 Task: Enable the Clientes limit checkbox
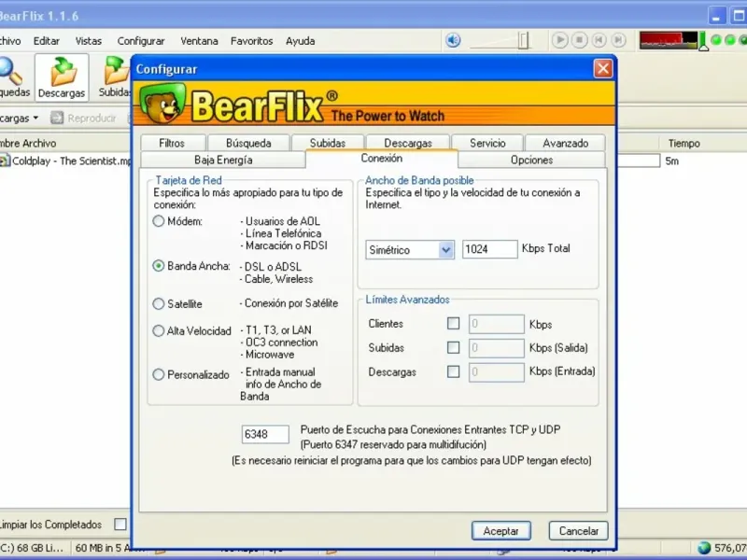coord(454,324)
